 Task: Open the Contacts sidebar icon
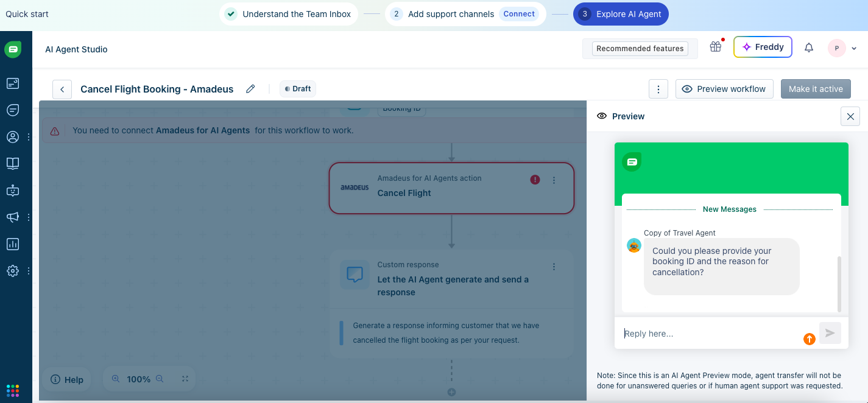click(x=13, y=137)
